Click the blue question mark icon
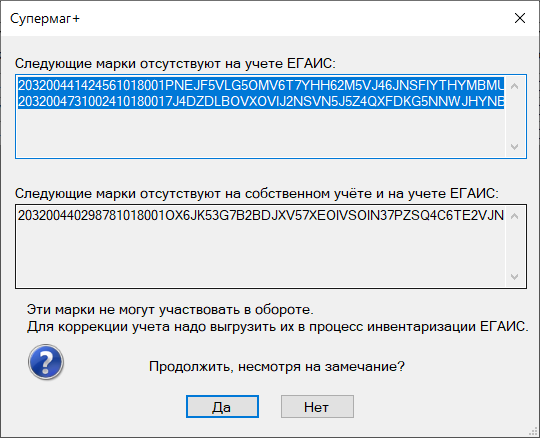Viewport: 540px width, 438px height. pos(46,362)
